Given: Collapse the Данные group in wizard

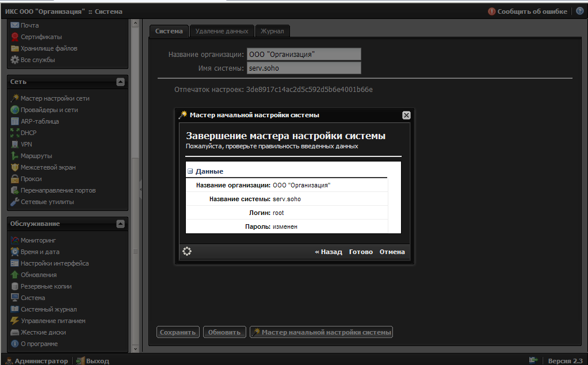Looking at the screenshot, I should [x=190, y=171].
